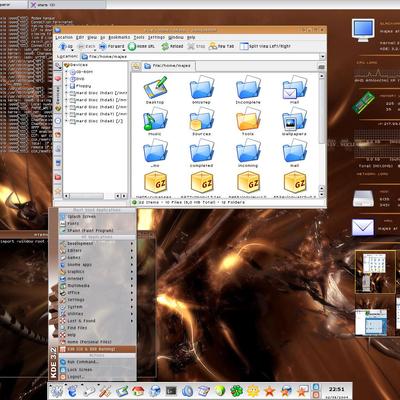Screen dimensions: 400x400
Task: Open a New Tab in Konqueror
Action: coord(221,46)
